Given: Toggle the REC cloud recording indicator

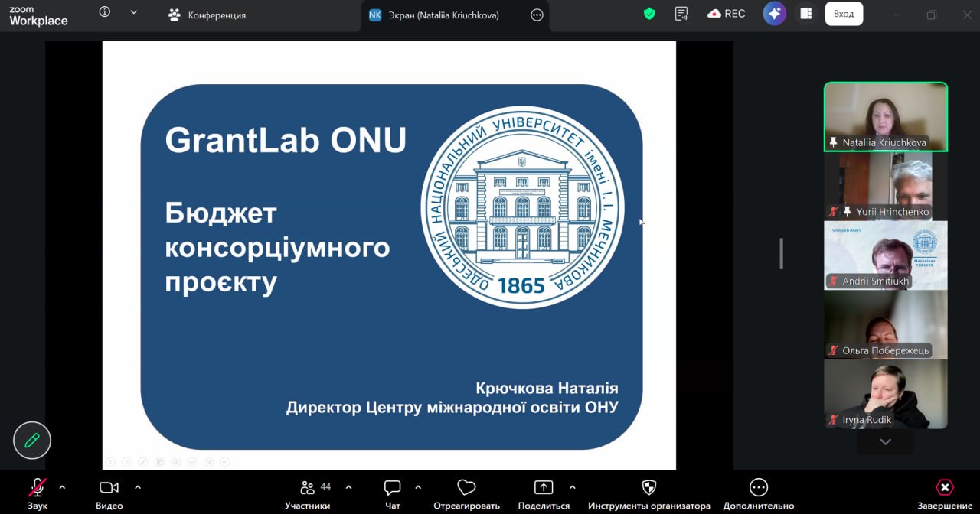Looking at the screenshot, I should point(726,14).
